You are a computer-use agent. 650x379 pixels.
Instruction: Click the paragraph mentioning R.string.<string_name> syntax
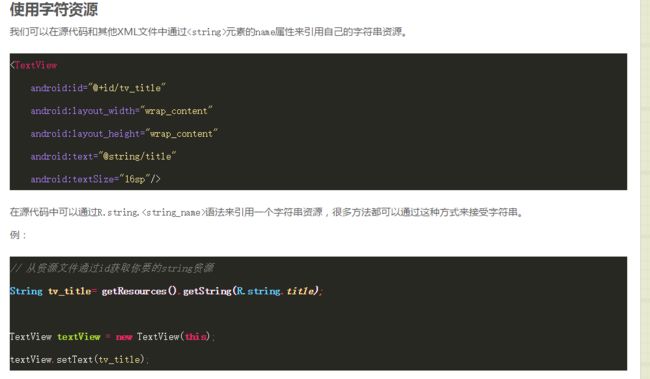click(x=267, y=212)
